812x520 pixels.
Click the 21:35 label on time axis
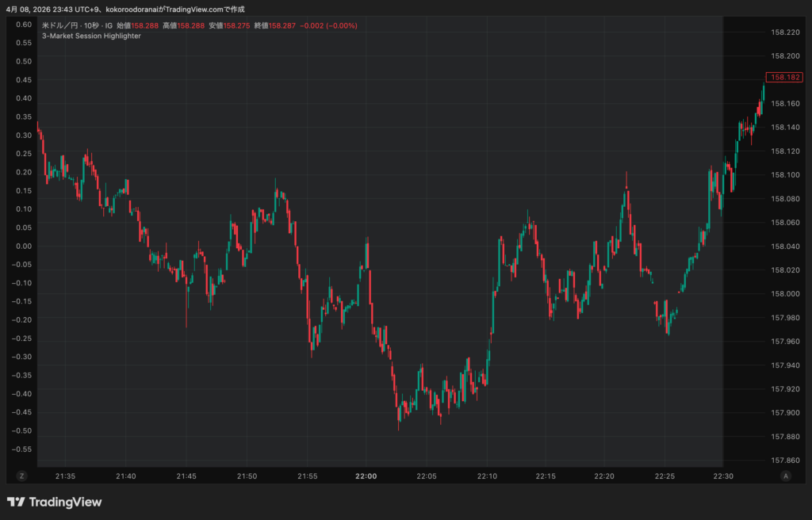tap(66, 476)
